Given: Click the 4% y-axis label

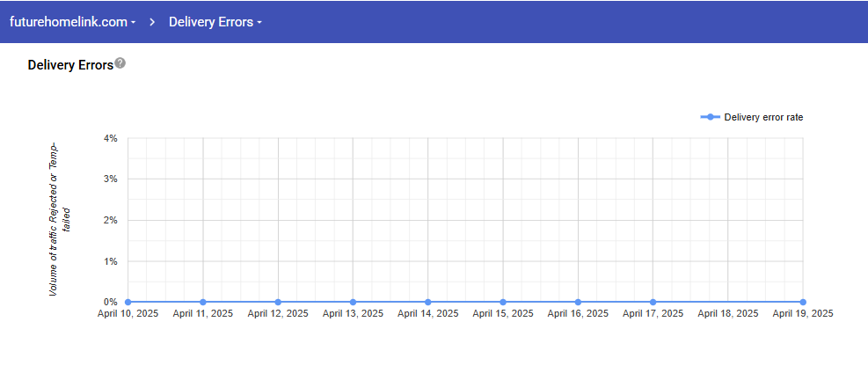Looking at the screenshot, I should click(110, 138).
